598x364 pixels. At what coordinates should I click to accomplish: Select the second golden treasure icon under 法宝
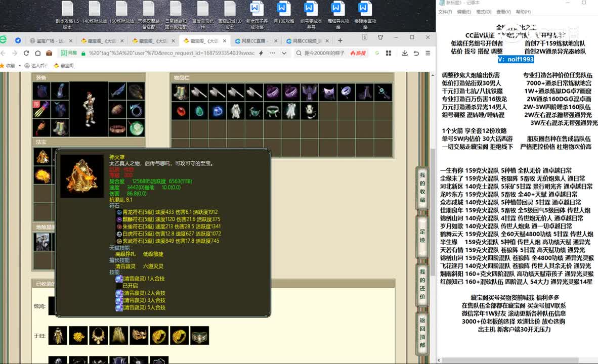[42, 175]
